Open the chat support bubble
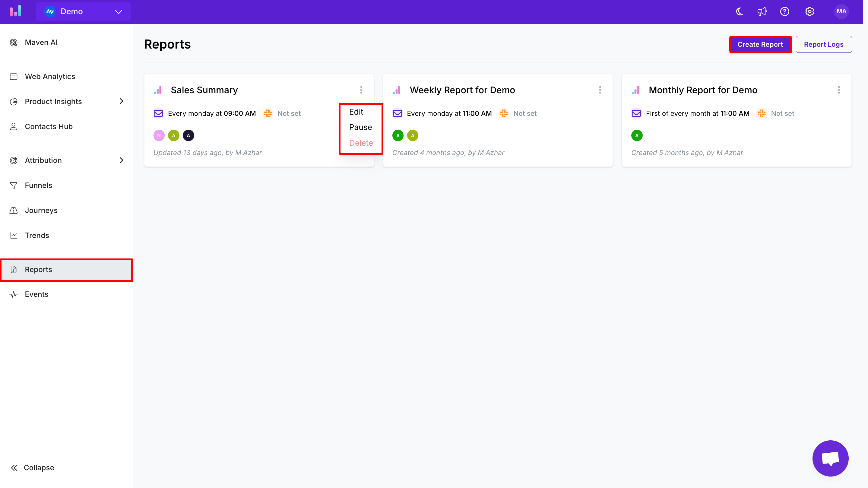The image size is (868, 488). point(830,458)
